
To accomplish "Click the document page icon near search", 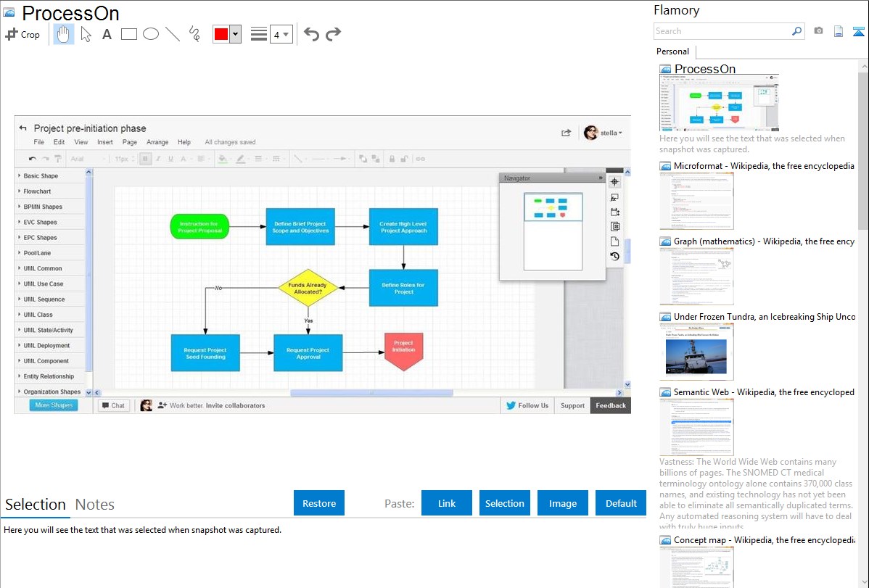I will (x=839, y=31).
